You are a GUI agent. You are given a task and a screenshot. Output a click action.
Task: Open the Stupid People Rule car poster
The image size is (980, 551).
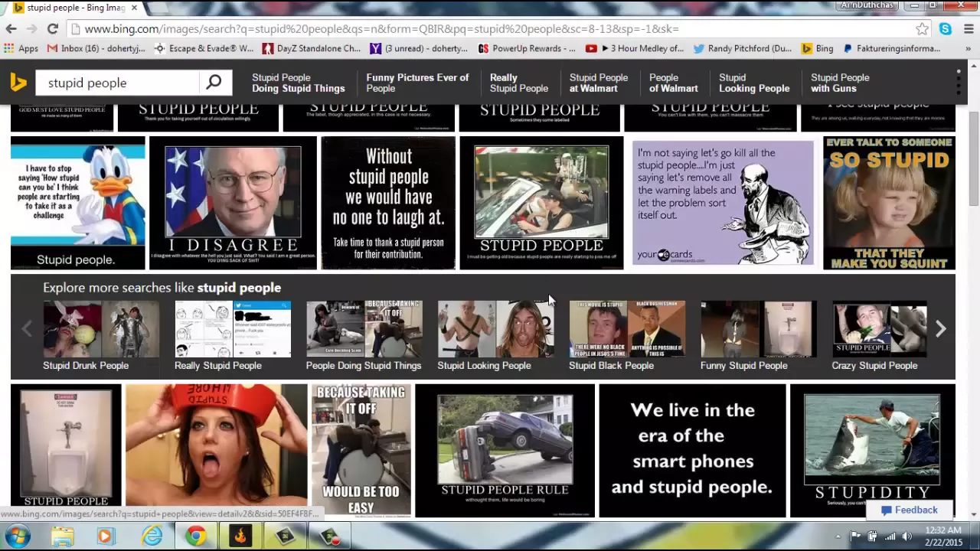point(505,450)
